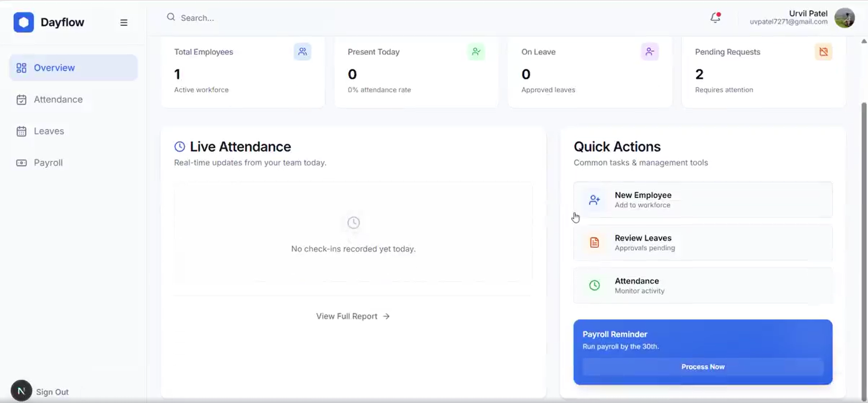Click the page's vertical scrollbar

tap(864, 226)
